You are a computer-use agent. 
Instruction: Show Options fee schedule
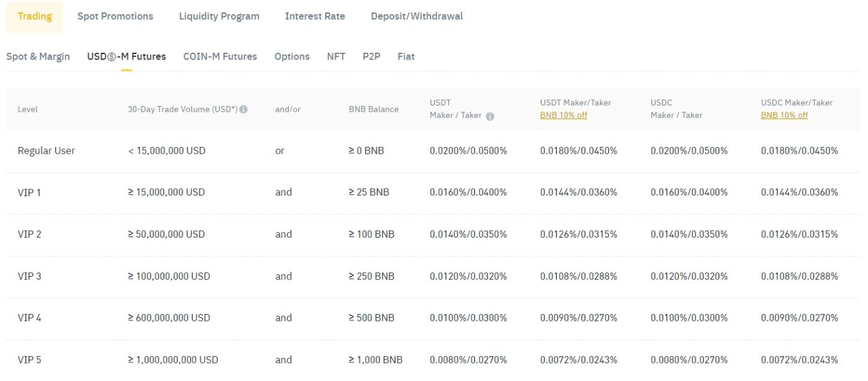pos(292,56)
